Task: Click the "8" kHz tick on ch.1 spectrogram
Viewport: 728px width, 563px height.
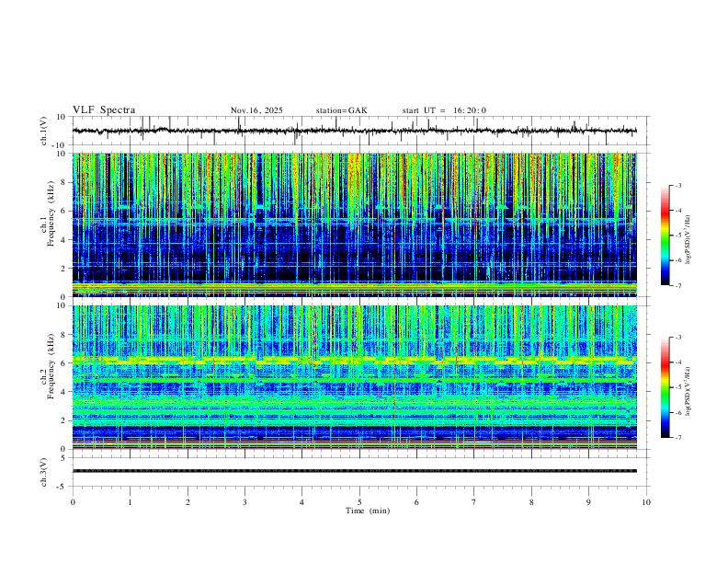Action: tap(64, 182)
